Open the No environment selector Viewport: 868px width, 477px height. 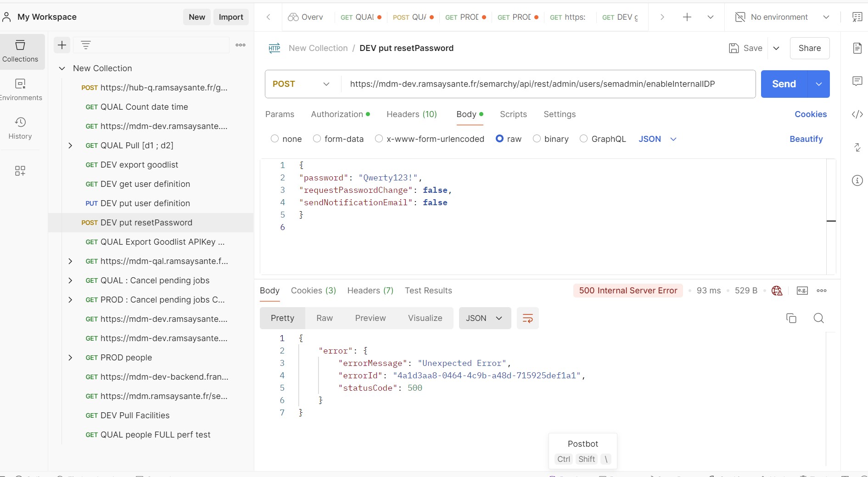pos(782,17)
